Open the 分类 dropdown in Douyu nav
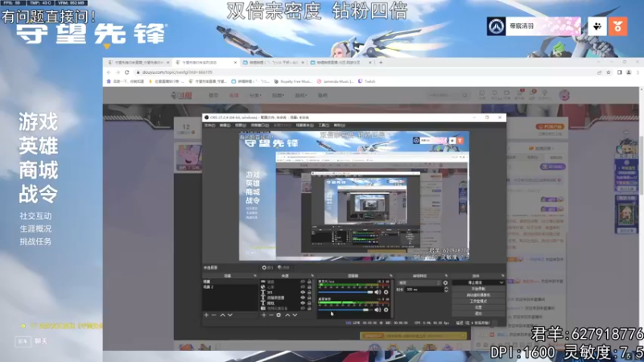This screenshot has height=362, width=644. coord(255,95)
